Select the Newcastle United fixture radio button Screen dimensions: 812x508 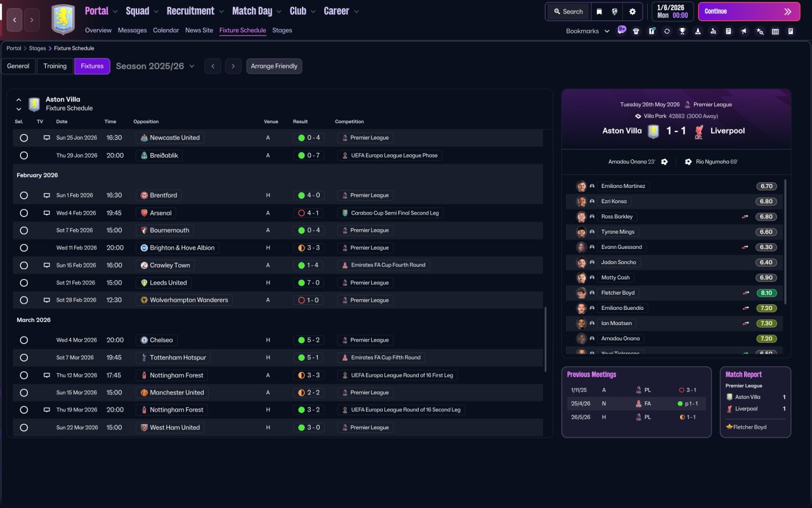click(x=23, y=138)
